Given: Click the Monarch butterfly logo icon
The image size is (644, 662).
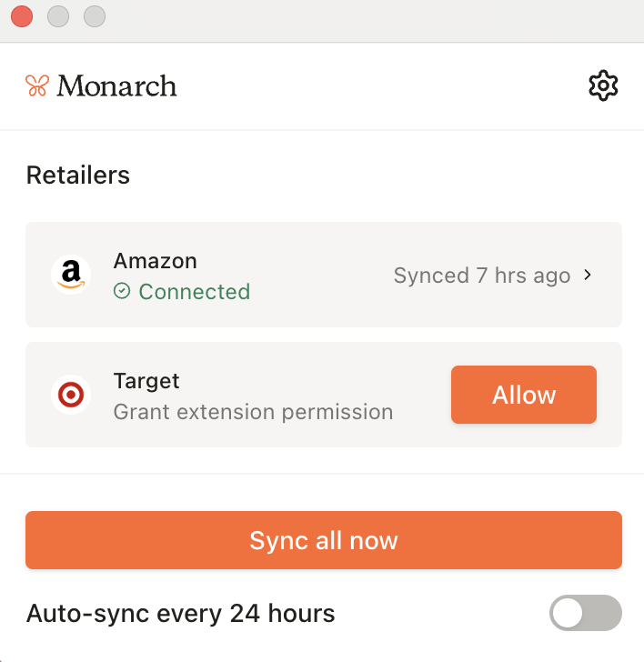Looking at the screenshot, I should tap(36, 86).
